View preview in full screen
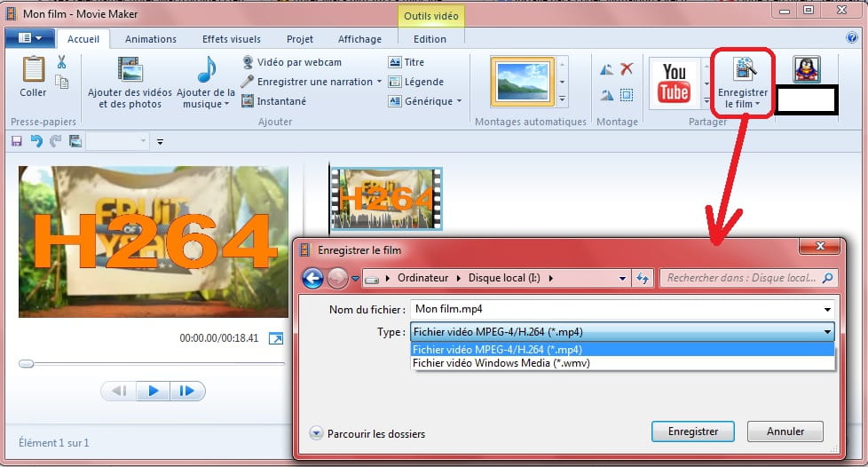868x467 pixels. [x=276, y=338]
